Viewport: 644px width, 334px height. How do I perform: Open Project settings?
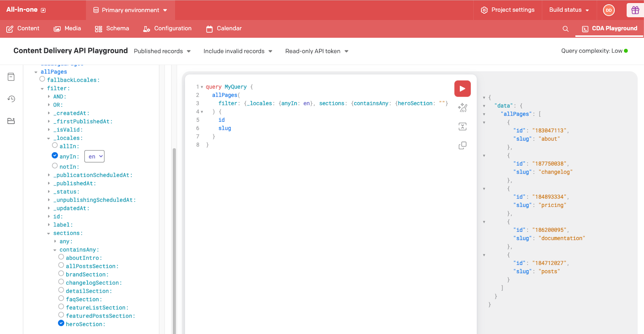[x=507, y=10]
